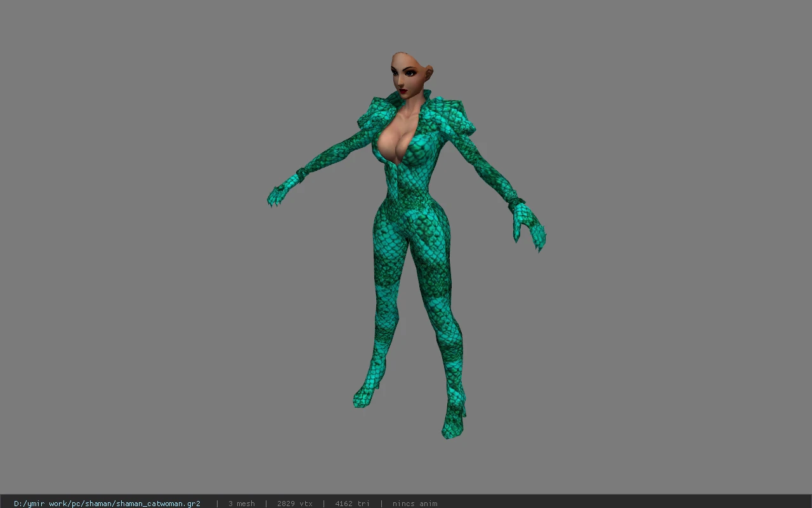The height and width of the screenshot is (508, 812).
Task: Click the '2829 vtx' vertex count
Action: coord(295,504)
